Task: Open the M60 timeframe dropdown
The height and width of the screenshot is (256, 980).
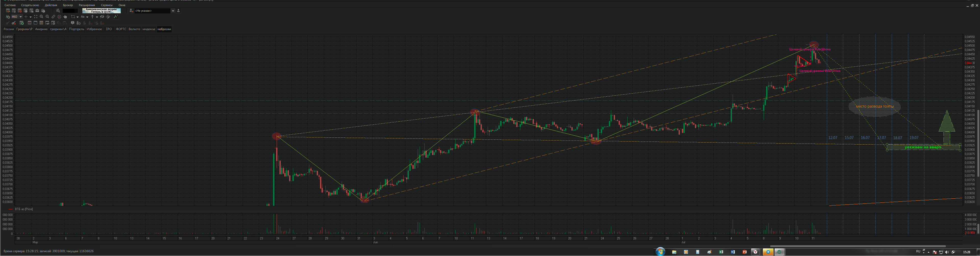Action: pos(20,17)
